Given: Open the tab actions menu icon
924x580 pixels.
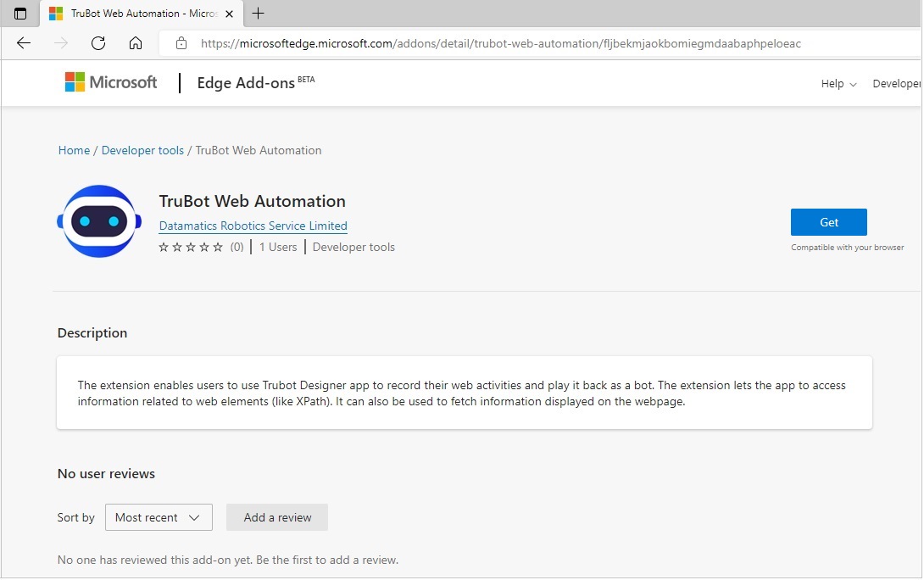Looking at the screenshot, I should 20,14.
